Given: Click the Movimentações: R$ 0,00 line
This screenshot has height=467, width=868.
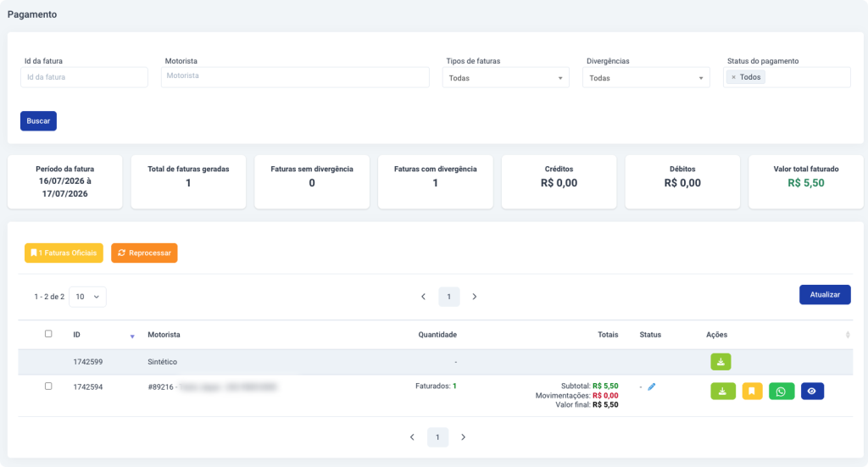Looking at the screenshot, I should click(x=576, y=396).
